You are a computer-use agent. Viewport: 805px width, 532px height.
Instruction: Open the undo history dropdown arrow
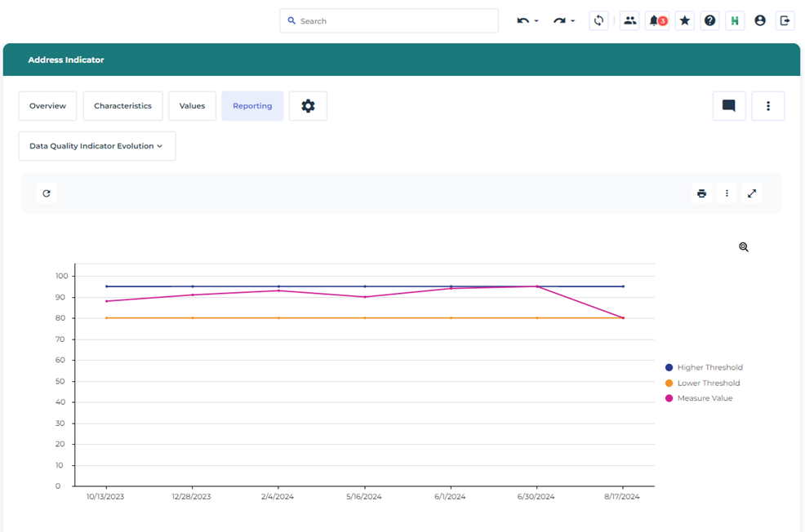536,21
